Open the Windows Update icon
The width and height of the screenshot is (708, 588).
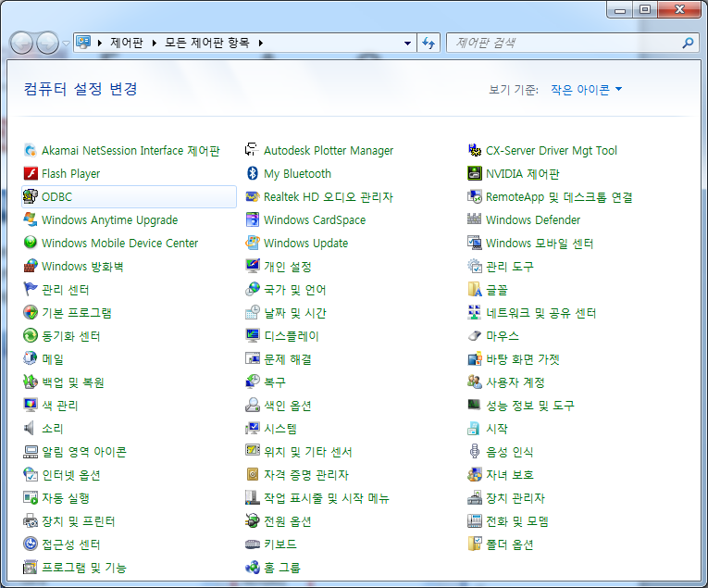click(x=253, y=243)
